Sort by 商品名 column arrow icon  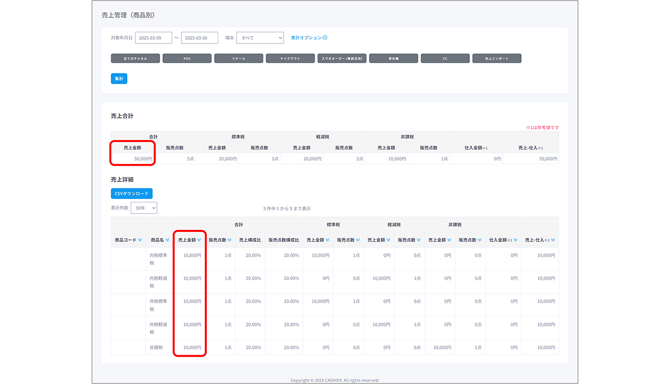[167, 240]
